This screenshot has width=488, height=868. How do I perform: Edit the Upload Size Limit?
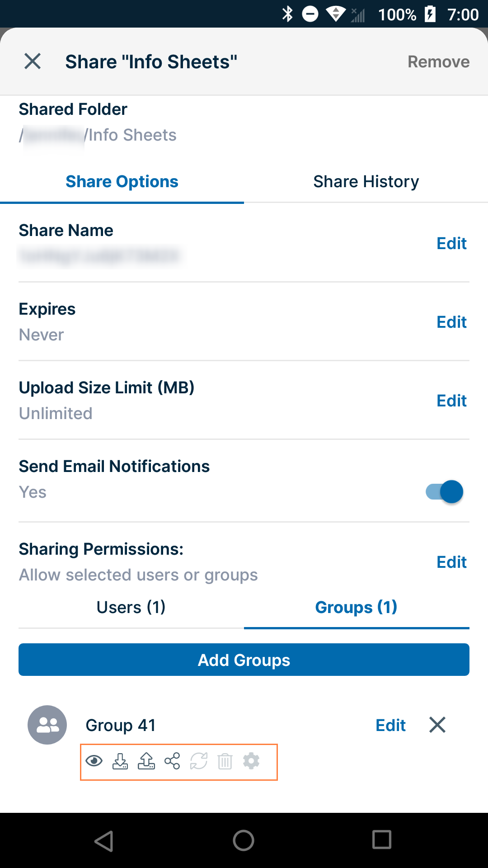point(451,401)
